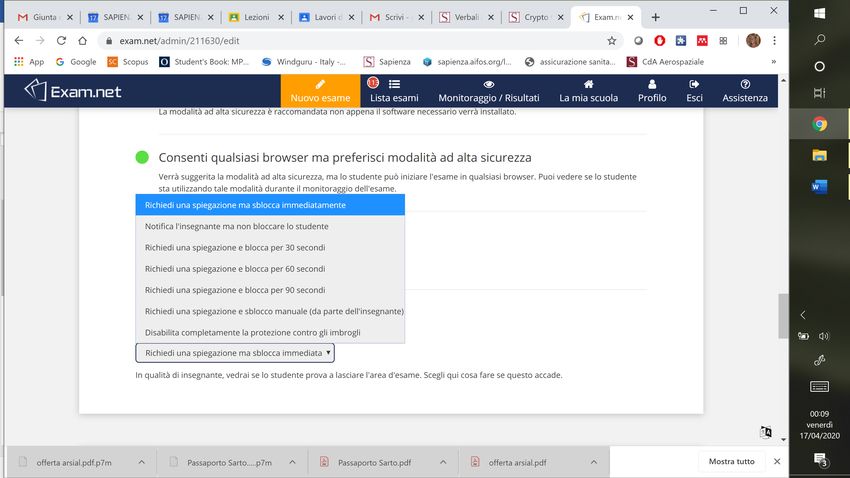The image size is (850, 478).
Task: Open Scopus bookmark link
Action: click(x=128, y=62)
